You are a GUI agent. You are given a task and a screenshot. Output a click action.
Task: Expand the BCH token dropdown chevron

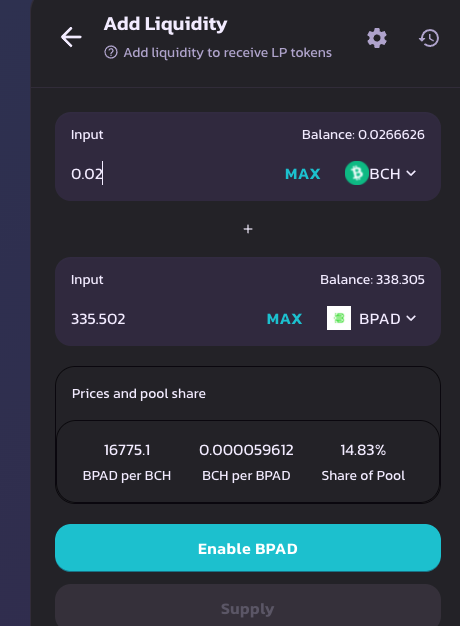[411, 173]
